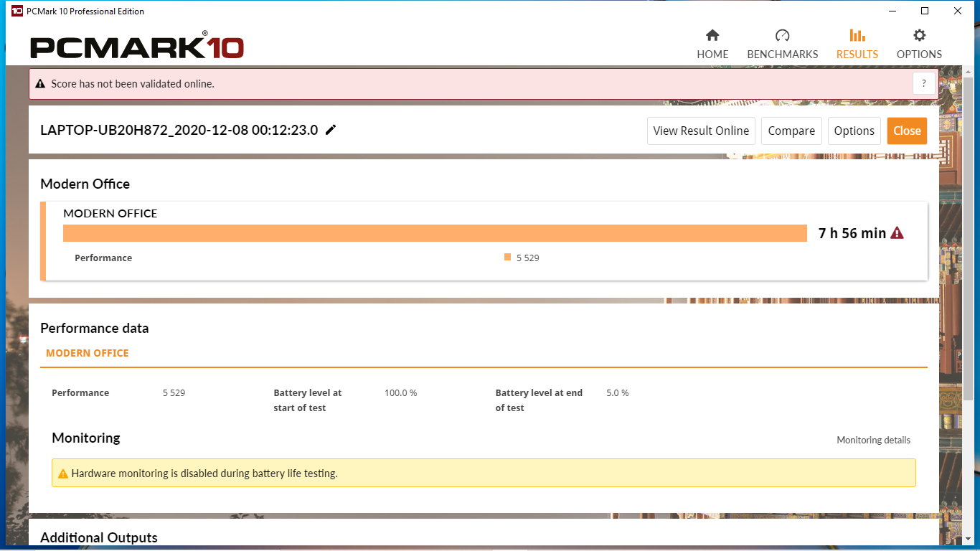The height and width of the screenshot is (551, 980).
Task: Click the result name LAPTOP-UB20H872_2020-12-08
Action: coord(179,130)
